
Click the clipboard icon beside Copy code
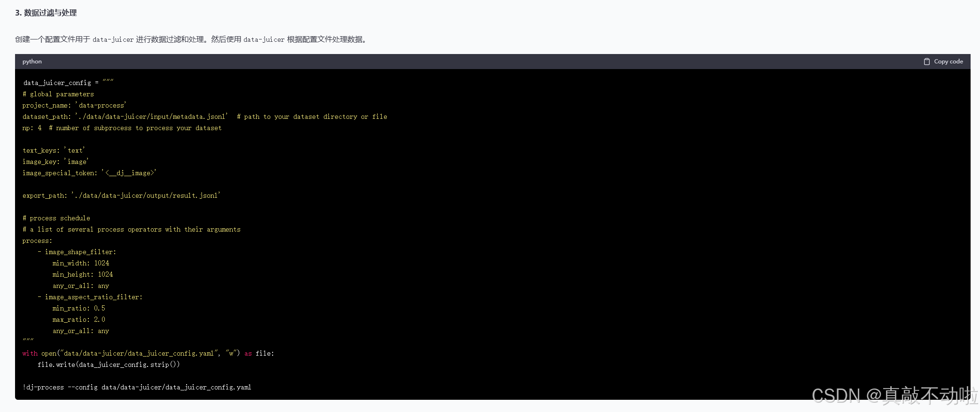pyautogui.click(x=927, y=62)
